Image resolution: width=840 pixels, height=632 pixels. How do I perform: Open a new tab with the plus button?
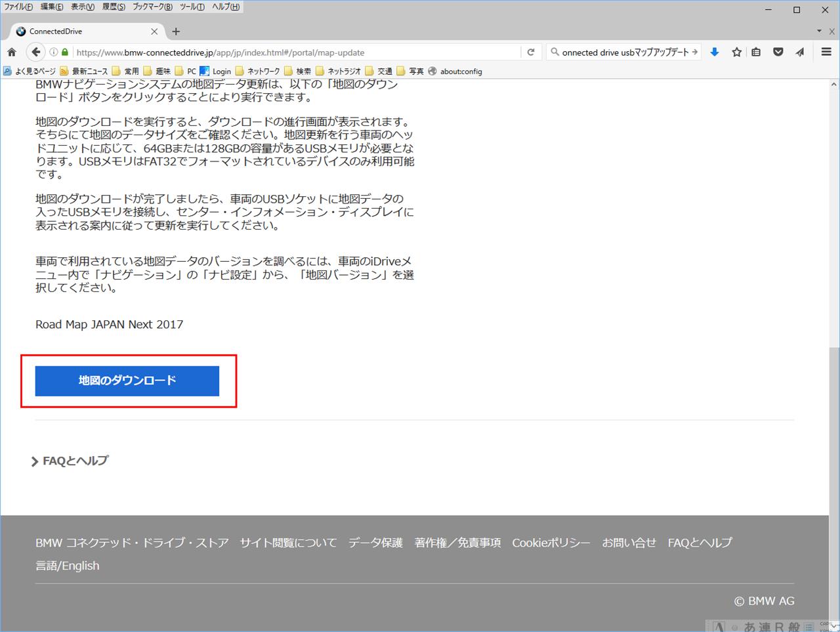tap(176, 31)
